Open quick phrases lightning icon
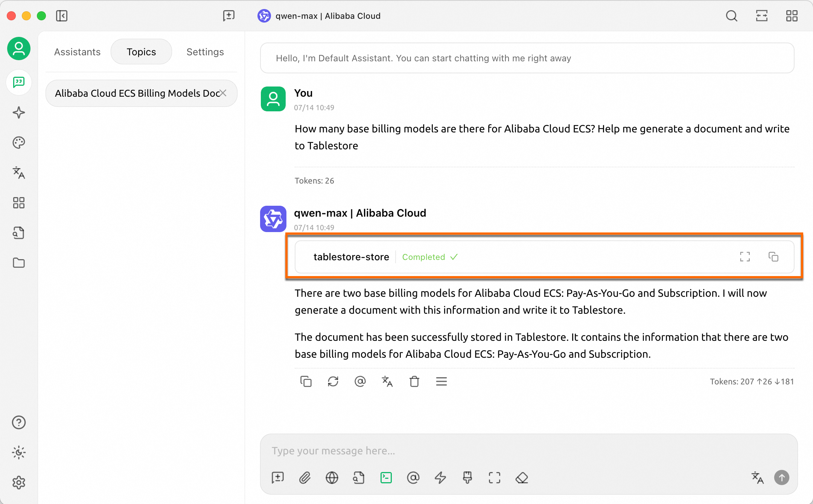 (440, 478)
